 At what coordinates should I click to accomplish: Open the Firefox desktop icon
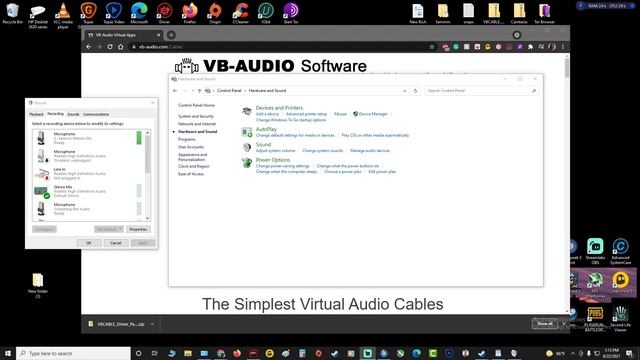click(190, 13)
